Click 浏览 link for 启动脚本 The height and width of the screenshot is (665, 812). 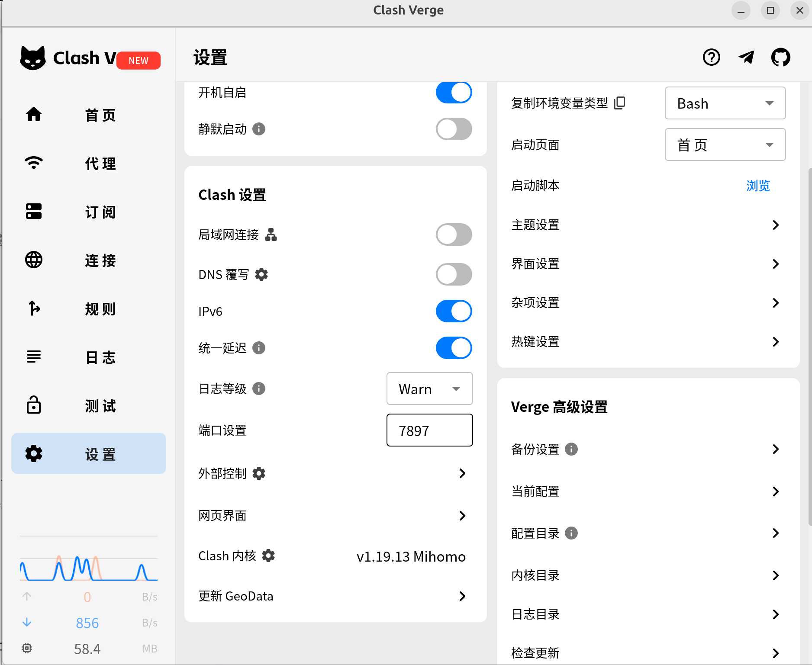tap(758, 186)
